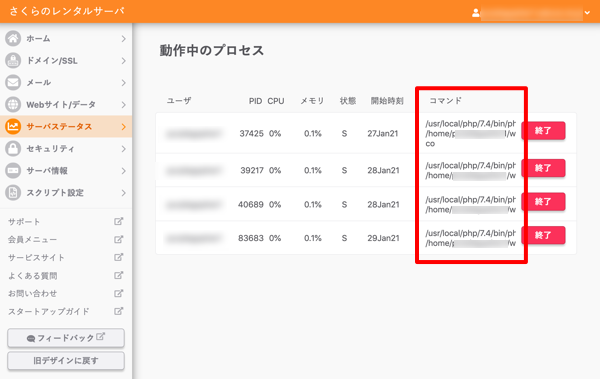Viewport: 600px width, 379px height.
Task: Click the 27Jan21 start time cell
Action: pos(383,134)
